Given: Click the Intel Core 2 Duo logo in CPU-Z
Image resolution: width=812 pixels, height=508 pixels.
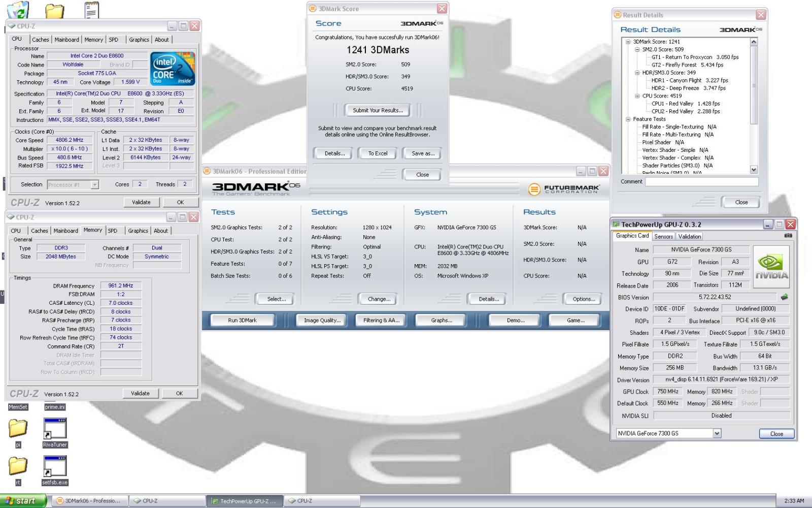Looking at the screenshot, I should [173, 69].
